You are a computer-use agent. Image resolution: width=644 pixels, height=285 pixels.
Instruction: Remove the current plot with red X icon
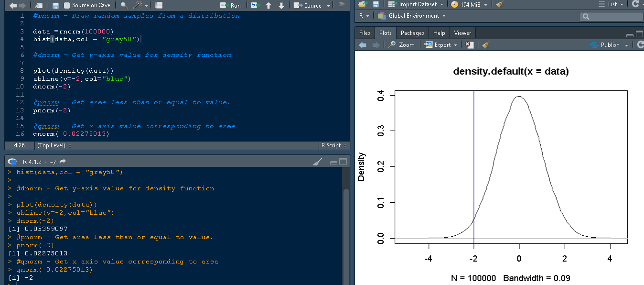[x=470, y=44]
